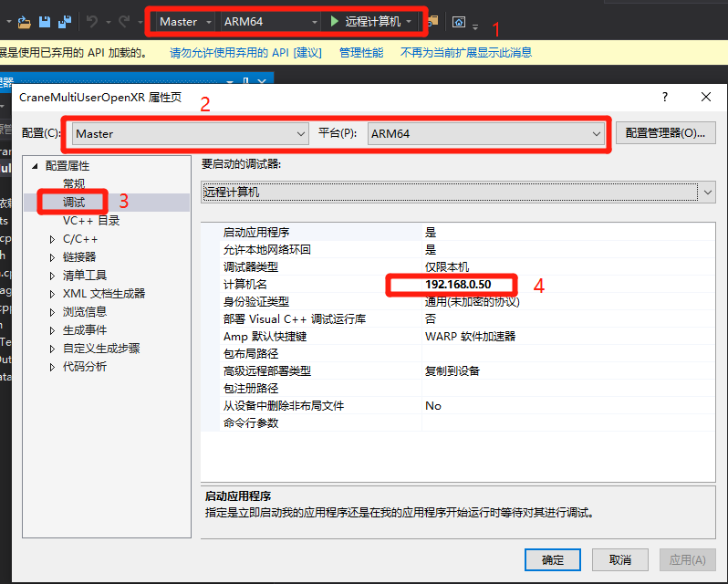The width and height of the screenshot is (728, 584).
Task: Click the 管理性能 link
Action: (361, 52)
